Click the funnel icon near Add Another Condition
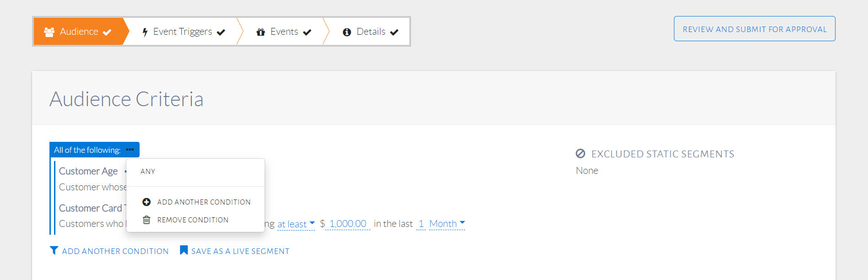This screenshot has width=868, height=280. (x=54, y=250)
